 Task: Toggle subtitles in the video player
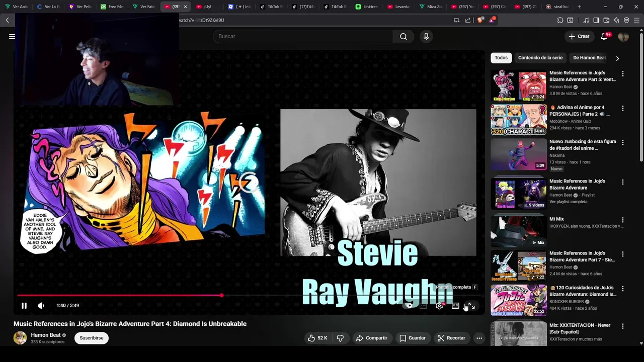(x=423, y=306)
